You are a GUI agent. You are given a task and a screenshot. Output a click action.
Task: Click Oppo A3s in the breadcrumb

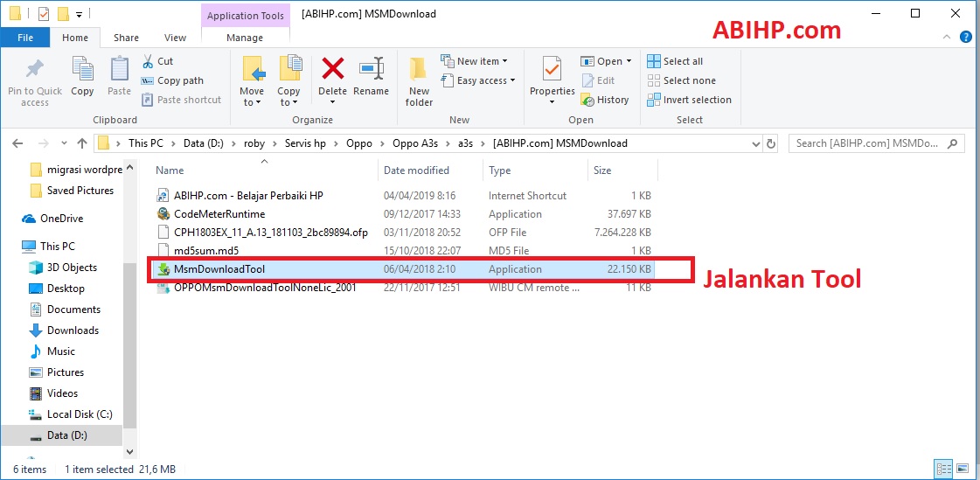415,143
